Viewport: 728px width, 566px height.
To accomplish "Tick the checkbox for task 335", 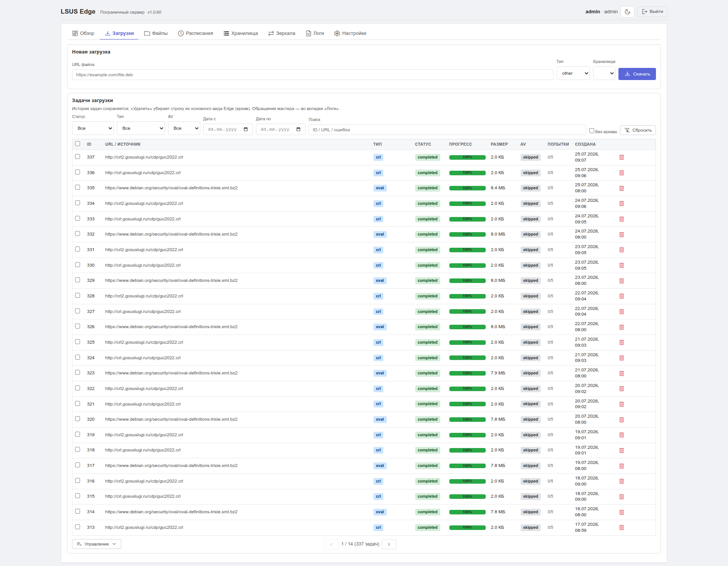I will pyautogui.click(x=78, y=187).
